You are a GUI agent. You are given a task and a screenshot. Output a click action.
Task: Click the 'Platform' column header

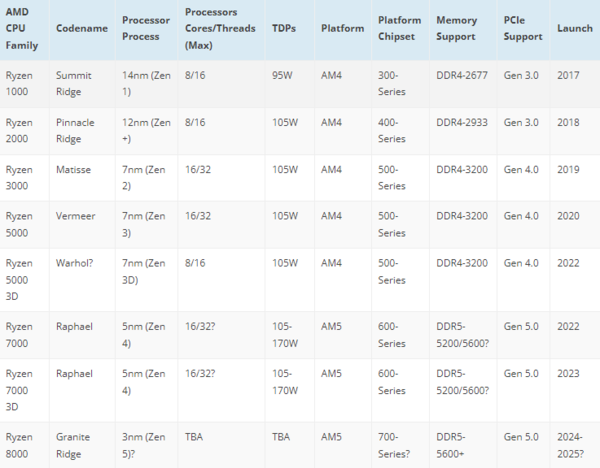tap(342, 28)
